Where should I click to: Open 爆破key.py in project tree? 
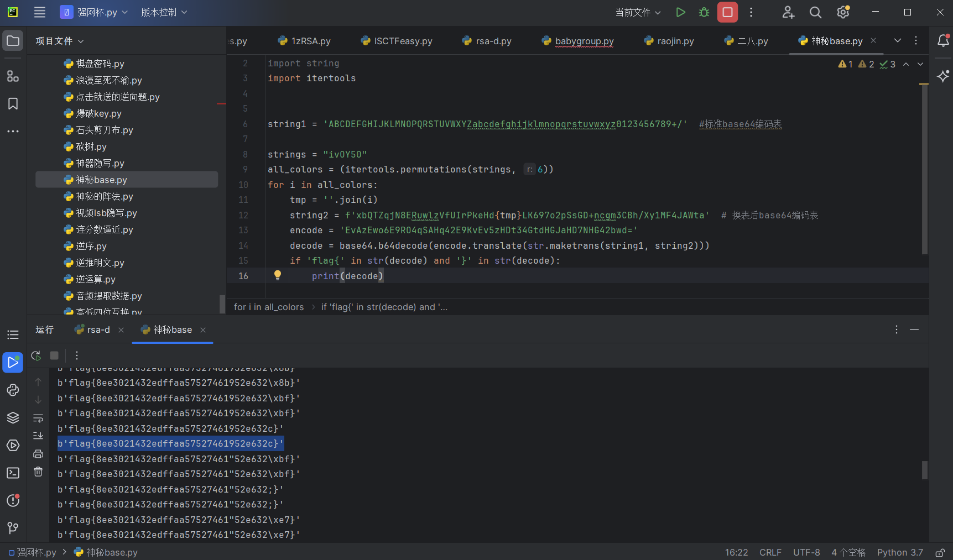(93, 113)
